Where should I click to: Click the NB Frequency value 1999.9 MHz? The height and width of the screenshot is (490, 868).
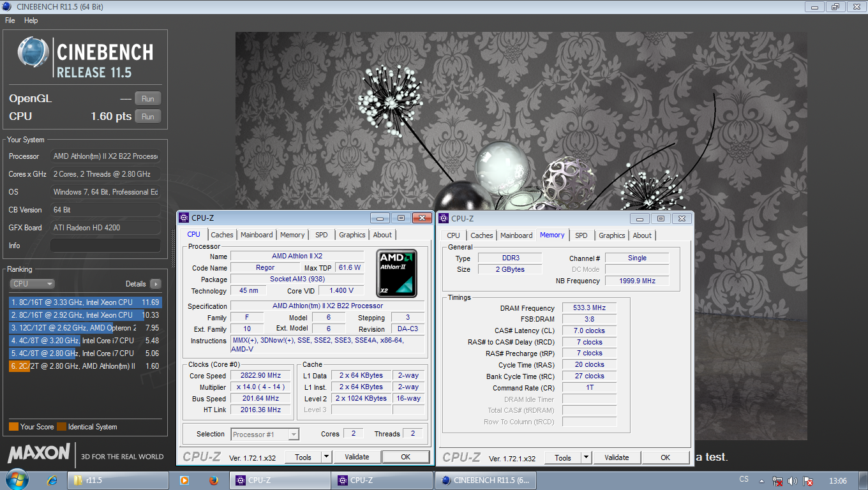tap(636, 281)
